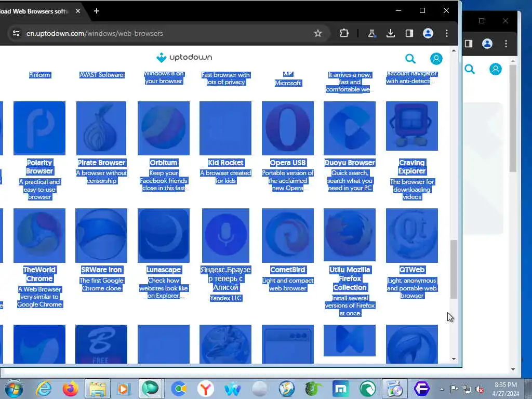Click the muted volume tray icon
Image resolution: width=532 pixels, height=399 pixels.
(x=480, y=389)
